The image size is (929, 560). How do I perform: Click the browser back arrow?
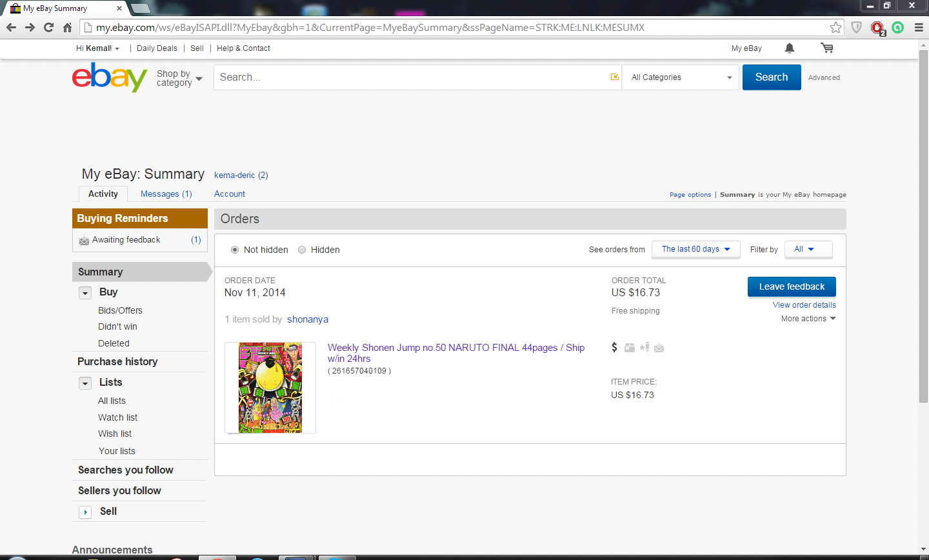[11, 27]
